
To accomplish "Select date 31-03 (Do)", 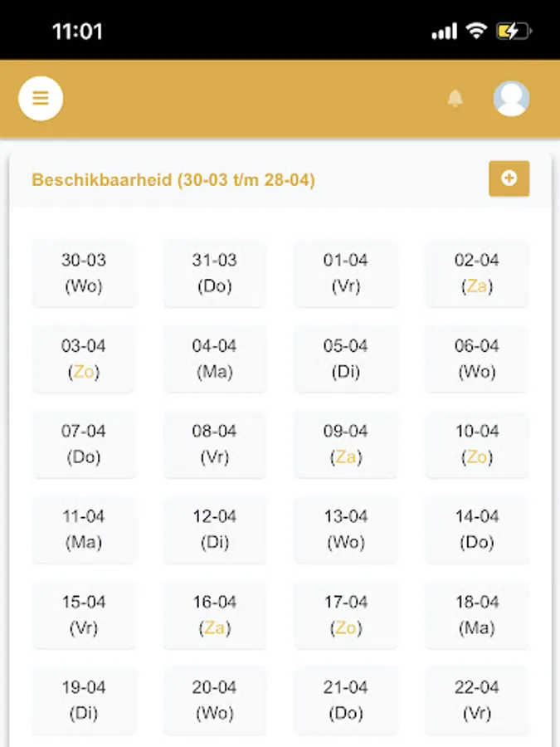I will click(214, 273).
